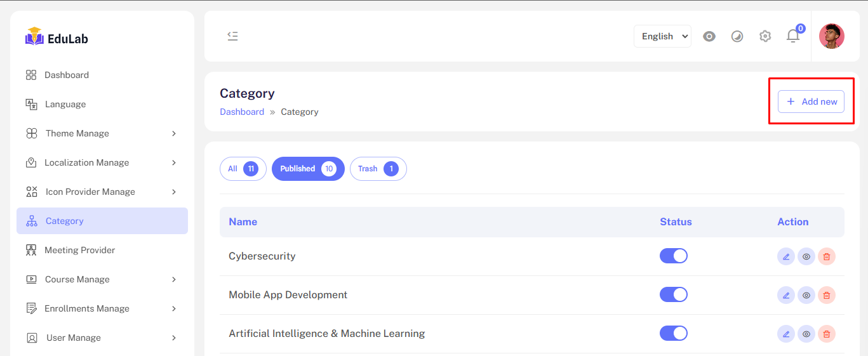Screen dimensions: 868x356
Task: Open the user profile avatar
Action: (832, 36)
